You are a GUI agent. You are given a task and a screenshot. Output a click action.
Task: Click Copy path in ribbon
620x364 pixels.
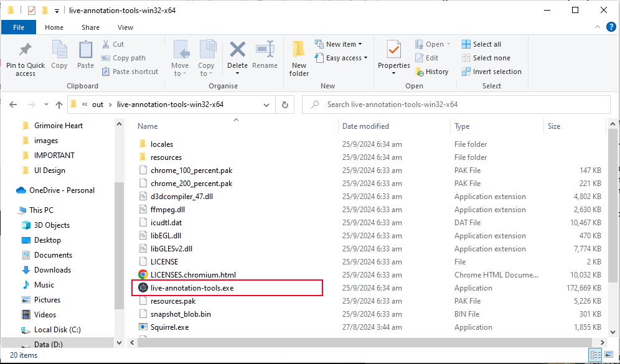point(124,58)
